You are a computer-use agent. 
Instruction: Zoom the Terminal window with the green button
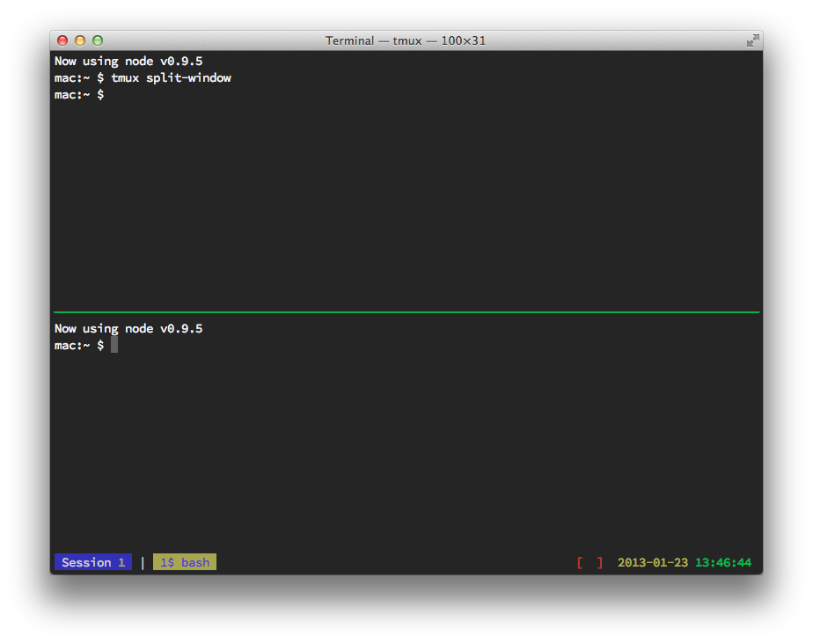click(98, 40)
